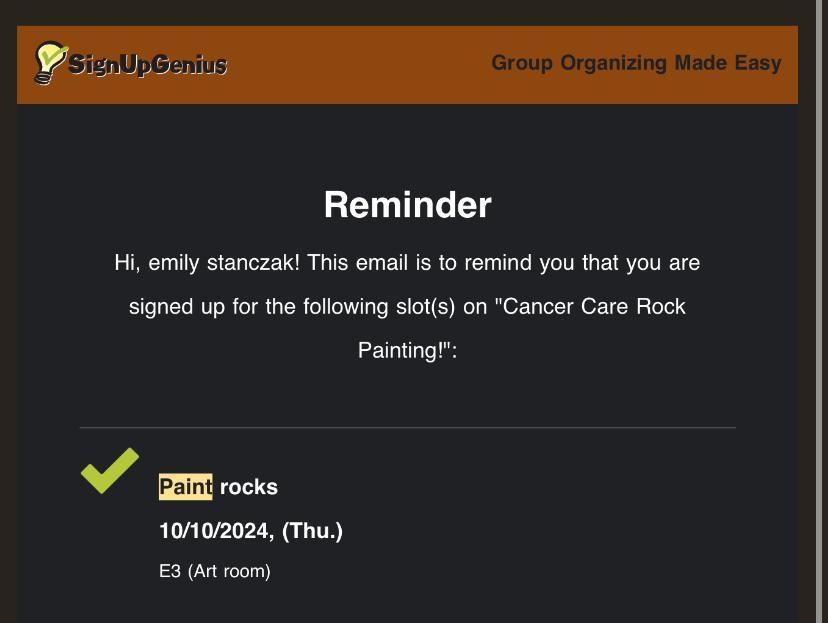Click the SignUpGenius lightbulb logo icon
The image size is (828, 623).
click(49, 62)
